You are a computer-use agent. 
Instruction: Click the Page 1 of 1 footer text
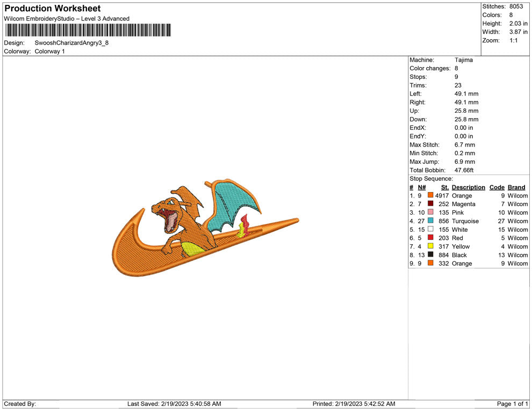click(513, 404)
